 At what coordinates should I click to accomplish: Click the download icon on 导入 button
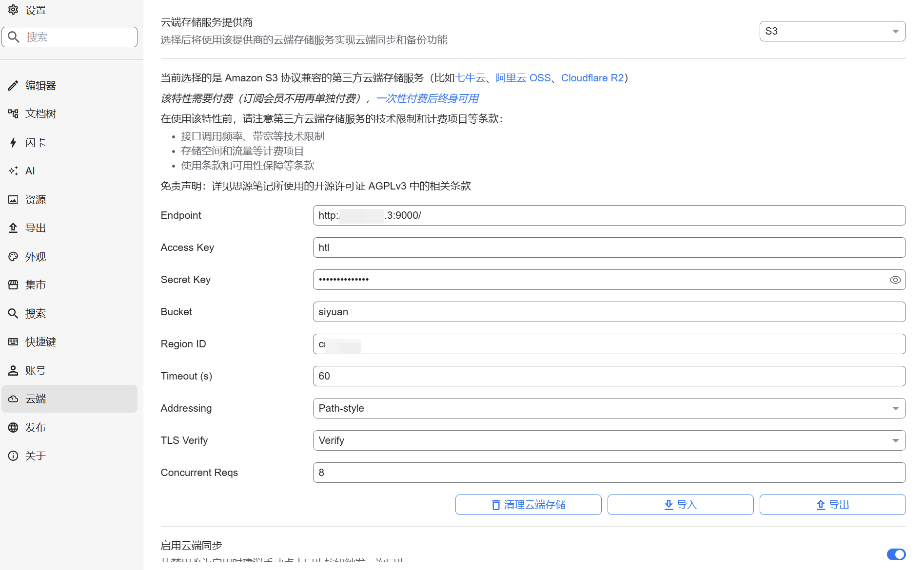point(668,505)
